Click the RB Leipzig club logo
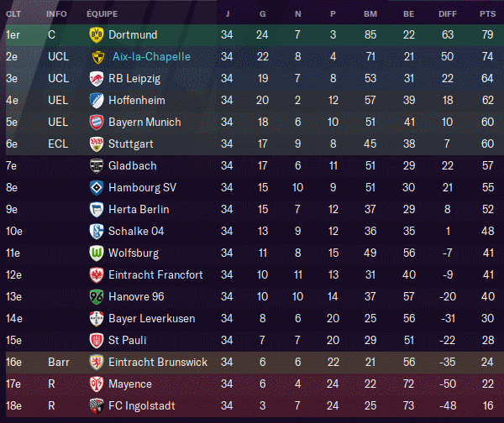Viewport: 504px width, 423px height. pyautogui.click(x=96, y=79)
